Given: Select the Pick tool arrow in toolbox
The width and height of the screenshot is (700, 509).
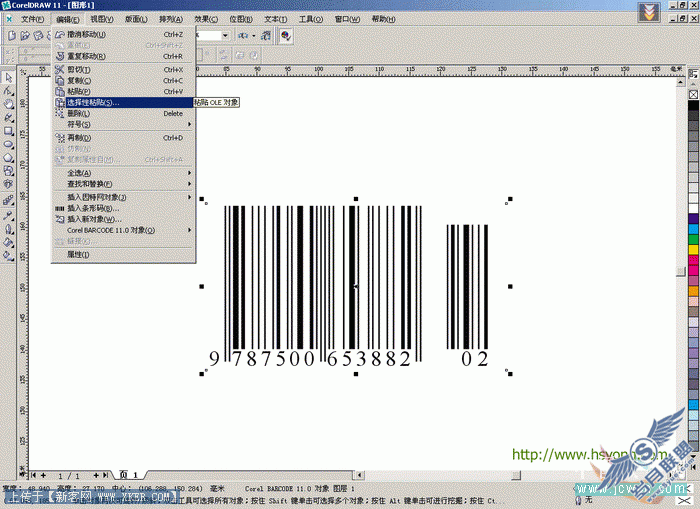Looking at the screenshot, I should click(8, 78).
